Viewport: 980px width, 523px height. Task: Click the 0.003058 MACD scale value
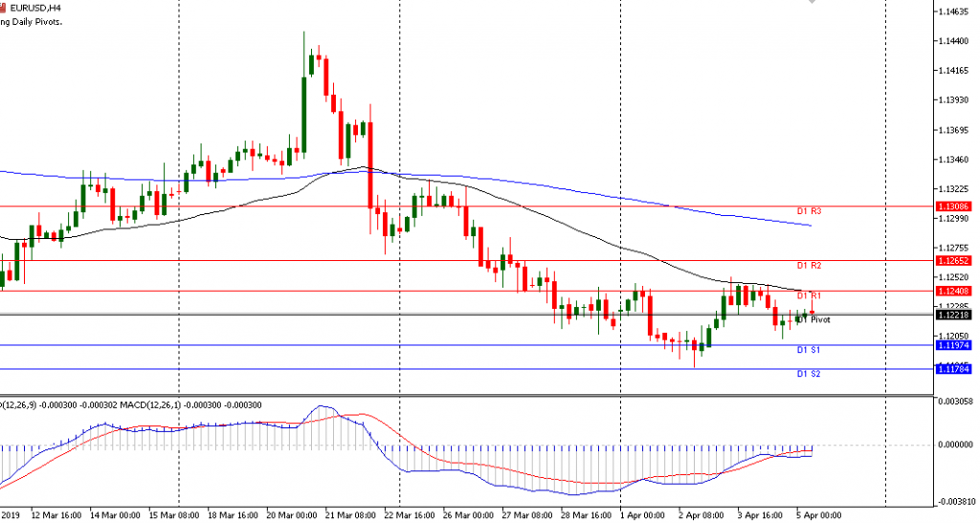tap(955, 401)
